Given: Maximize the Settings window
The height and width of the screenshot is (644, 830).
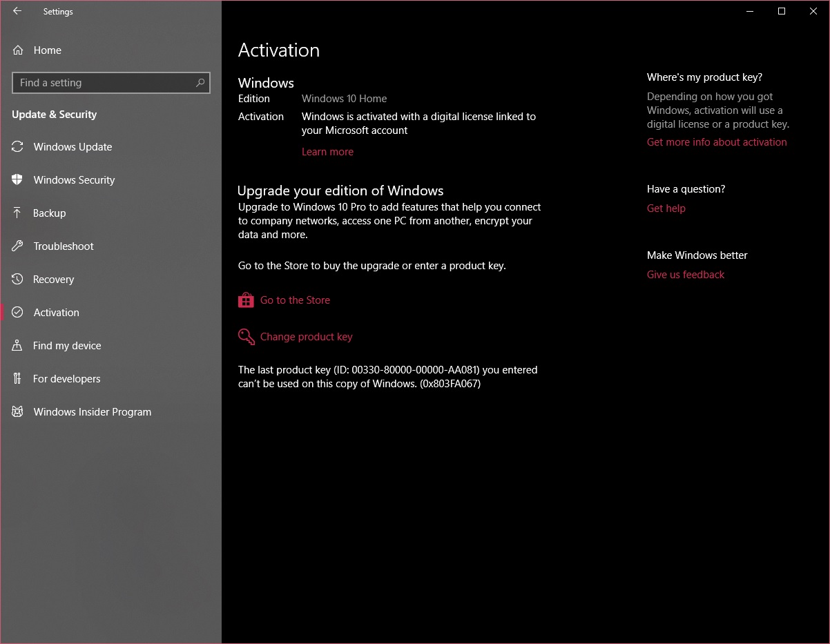Looking at the screenshot, I should click(782, 11).
